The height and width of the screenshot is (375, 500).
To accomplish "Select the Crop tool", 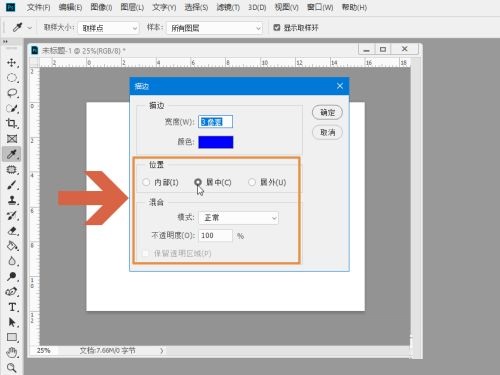I will 12,123.
